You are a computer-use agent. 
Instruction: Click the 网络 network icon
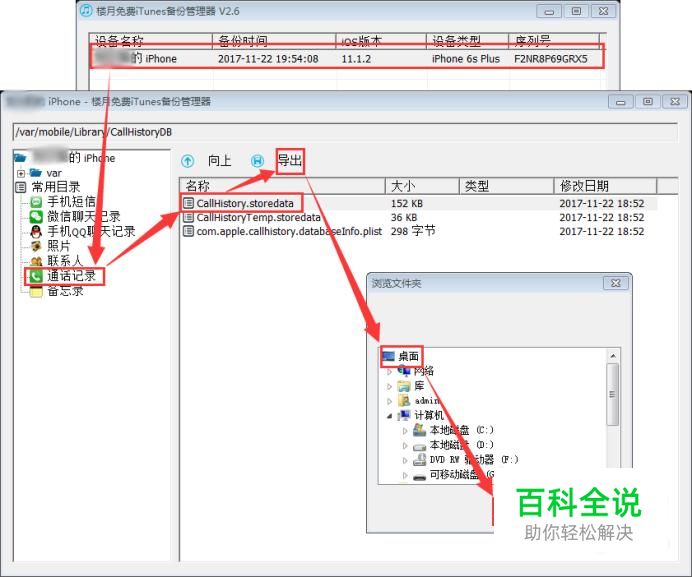pos(404,371)
